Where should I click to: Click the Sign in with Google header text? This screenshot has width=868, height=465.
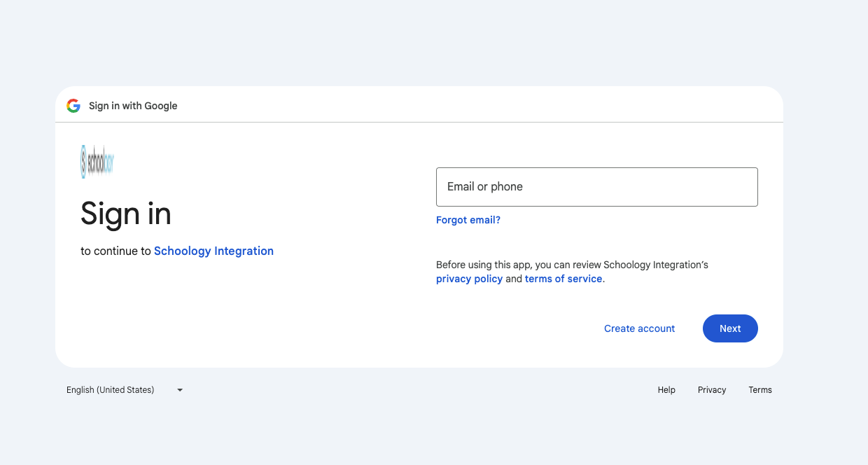tap(133, 106)
